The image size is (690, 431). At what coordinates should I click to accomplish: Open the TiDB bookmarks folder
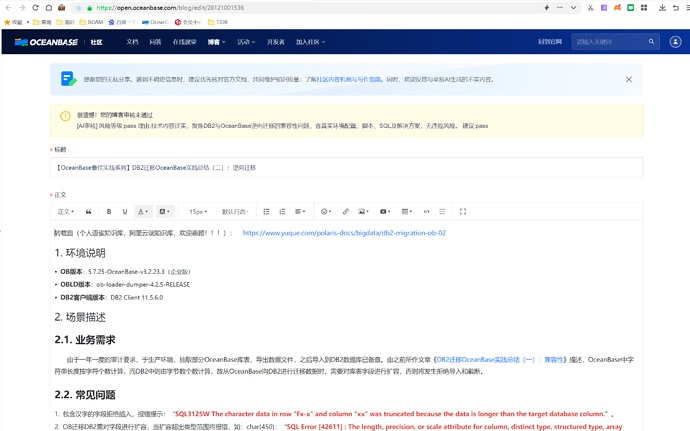(218, 22)
